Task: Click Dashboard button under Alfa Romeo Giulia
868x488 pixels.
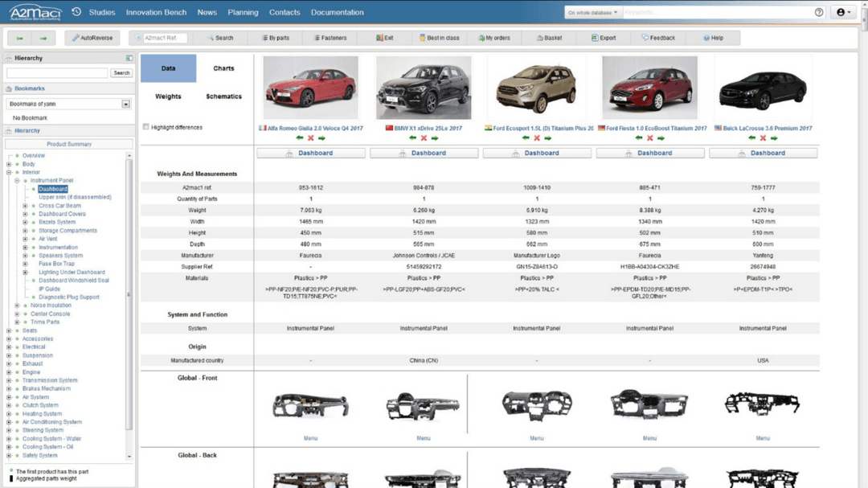Action: [x=310, y=153]
